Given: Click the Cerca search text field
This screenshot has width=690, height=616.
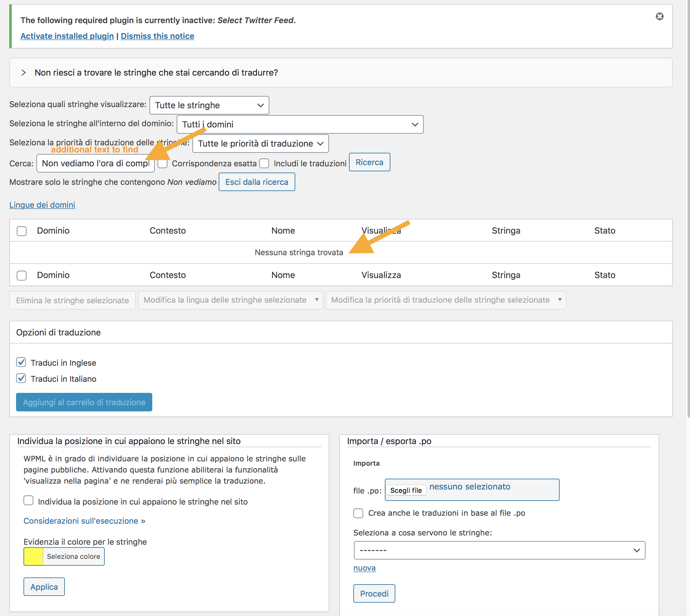Looking at the screenshot, I should point(95,164).
